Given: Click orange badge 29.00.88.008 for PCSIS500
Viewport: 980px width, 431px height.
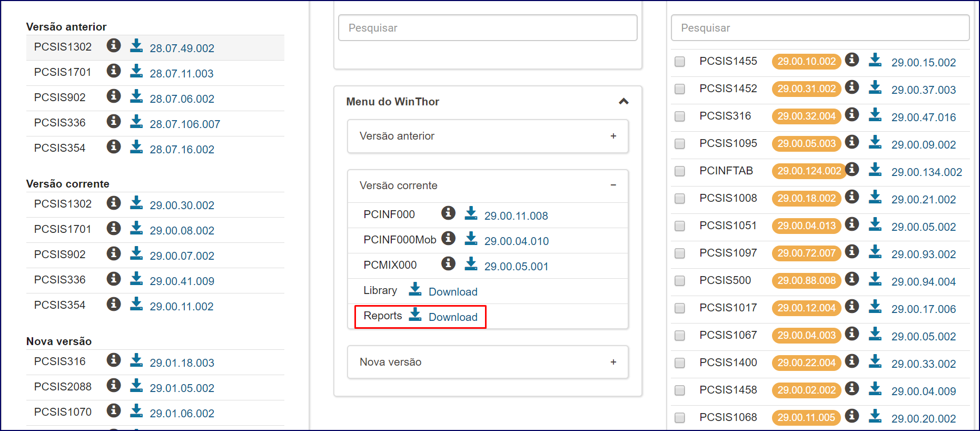Looking at the screenshot, I should click(x=806, y=280).
